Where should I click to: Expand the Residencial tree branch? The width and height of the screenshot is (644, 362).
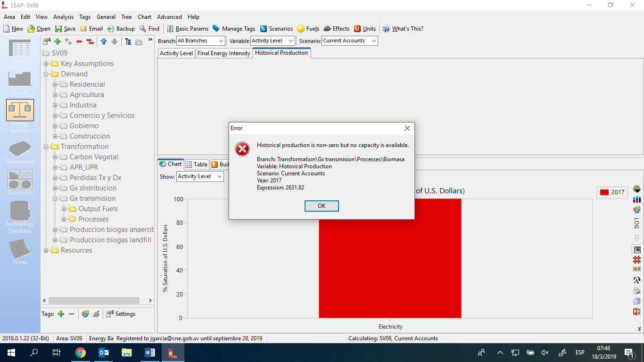pos(55,84)
